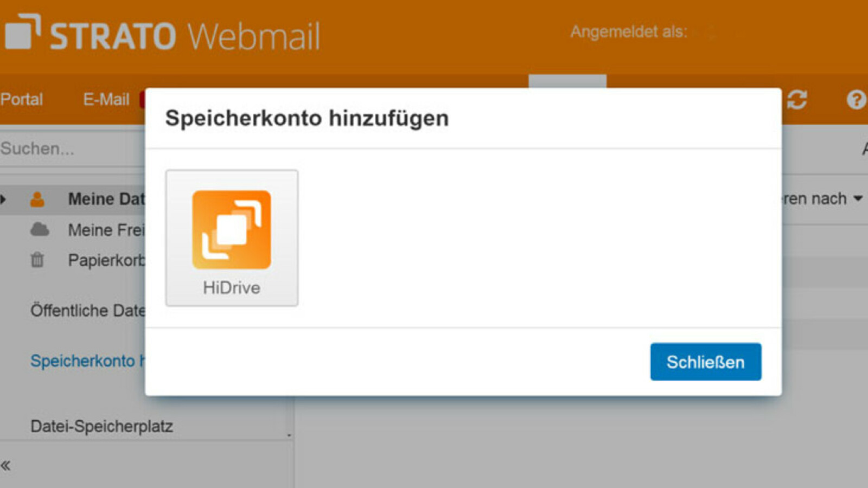Click the refresh icon in the toolbar

[x=797, y=100]
